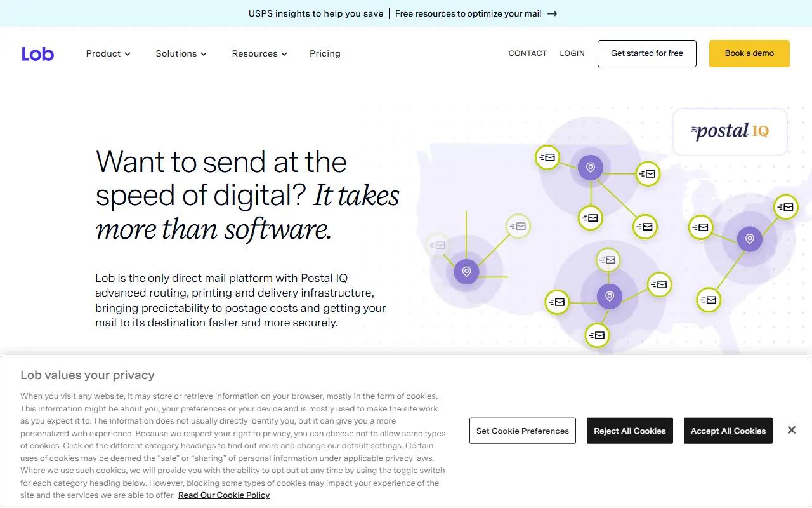Image resolution: width=812 pixels, height=508 pixels.
Task: Click the headline "Want to send at the speed of digital?"
Action: 221,178
